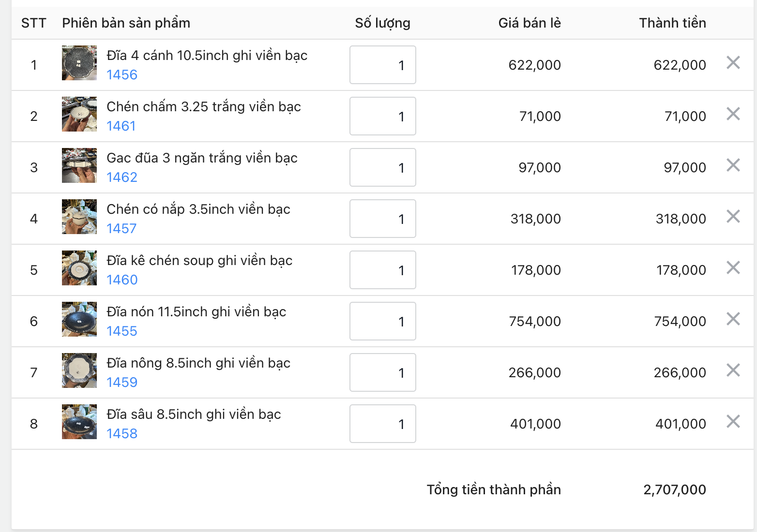This screenshot has height=532, width=757.
Task: Focus quantity field for Đĩa 4 cánh
Action: tap(383, 65)
